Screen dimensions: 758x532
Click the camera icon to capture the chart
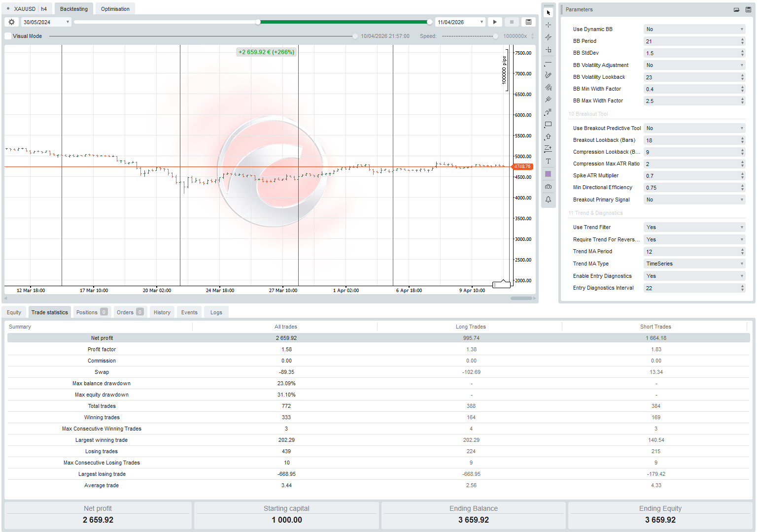pos(548,186)
